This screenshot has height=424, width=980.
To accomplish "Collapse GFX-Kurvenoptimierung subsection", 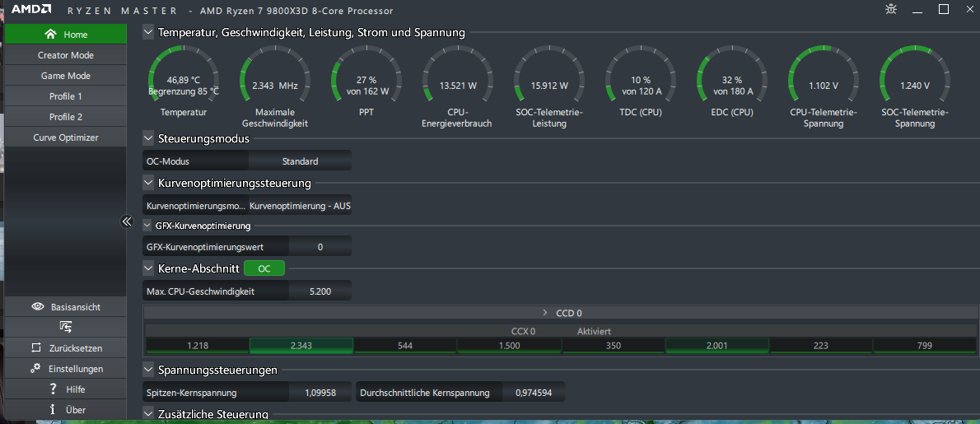I will pos(147,226).
